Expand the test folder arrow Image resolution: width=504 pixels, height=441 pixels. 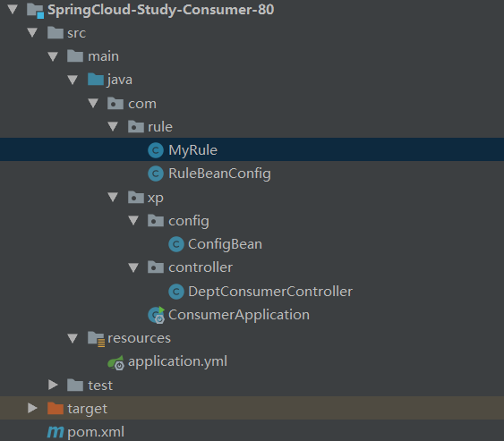pos(53,385)
